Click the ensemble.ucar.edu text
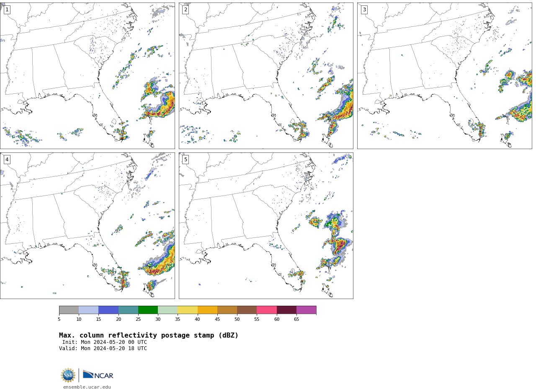 coord(87,387)
